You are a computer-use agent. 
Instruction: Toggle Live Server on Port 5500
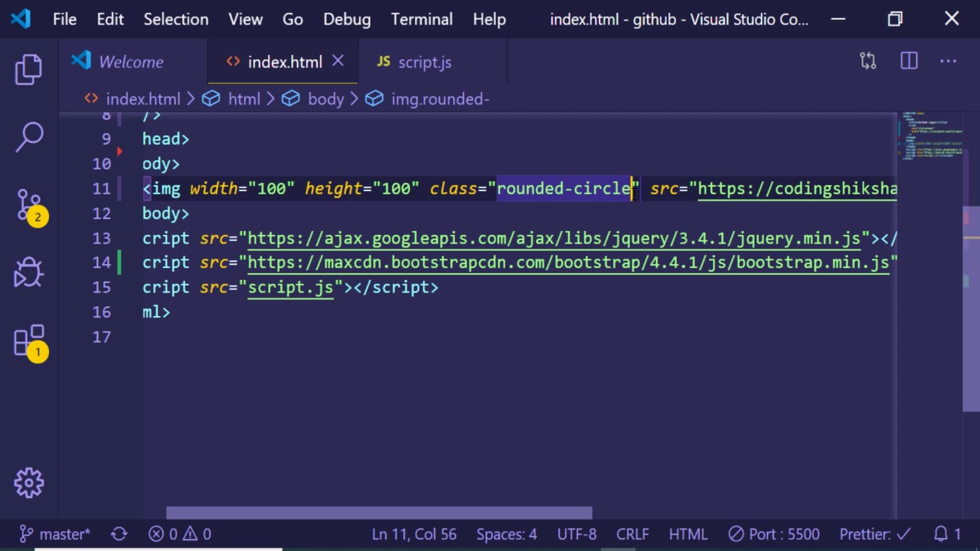pos(773,534)
